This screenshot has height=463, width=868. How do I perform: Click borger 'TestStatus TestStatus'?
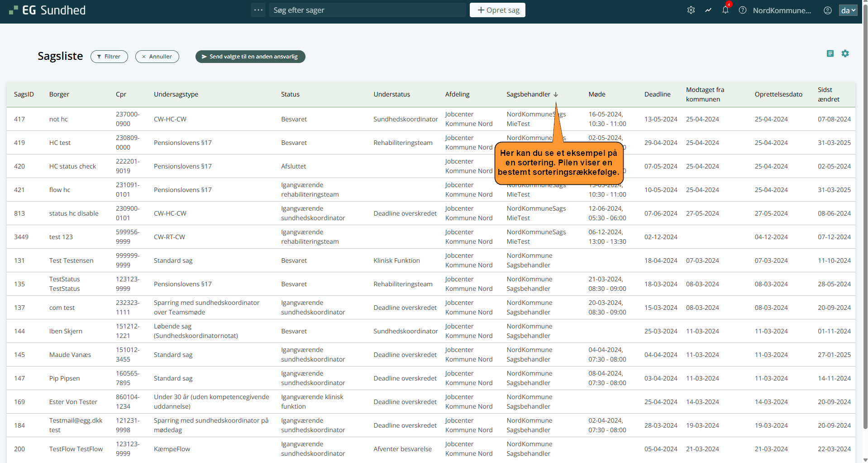tap(65, 284)
